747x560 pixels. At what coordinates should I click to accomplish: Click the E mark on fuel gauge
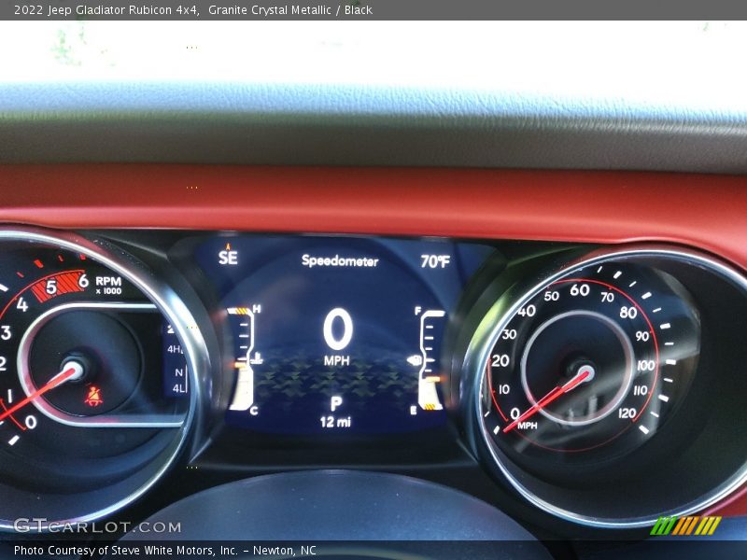coord(414,410)
